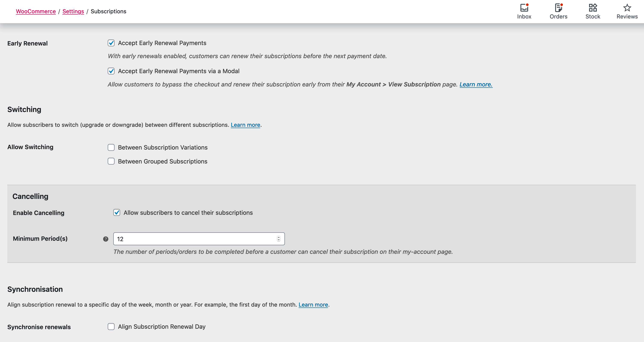This screenshot has width=644, height=342.
Task: Click the Subscriptions breadcrumb text
Action: [x=108, y=11]
